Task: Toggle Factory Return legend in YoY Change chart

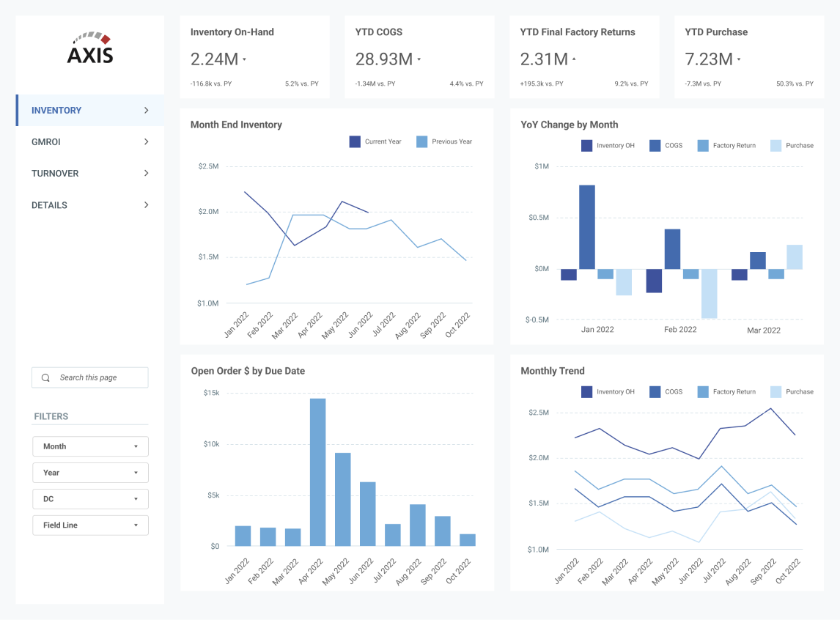Action: tap(726, 146)
